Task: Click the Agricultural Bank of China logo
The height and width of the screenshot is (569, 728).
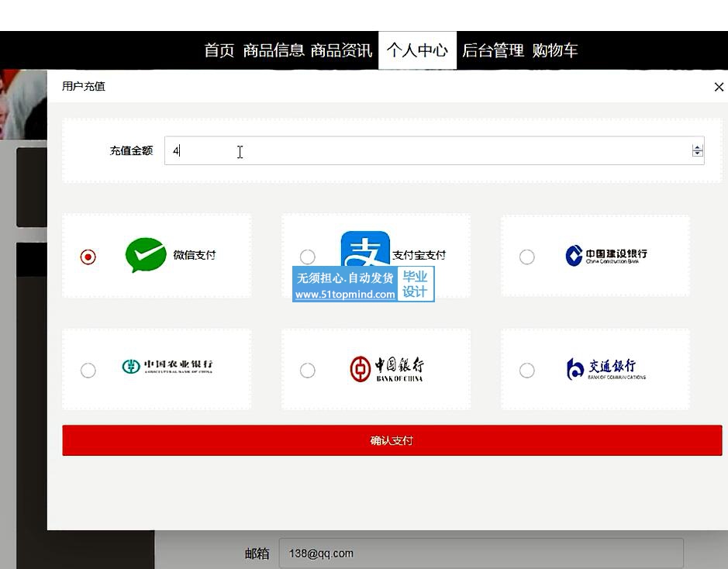Action: click(167, 366)
